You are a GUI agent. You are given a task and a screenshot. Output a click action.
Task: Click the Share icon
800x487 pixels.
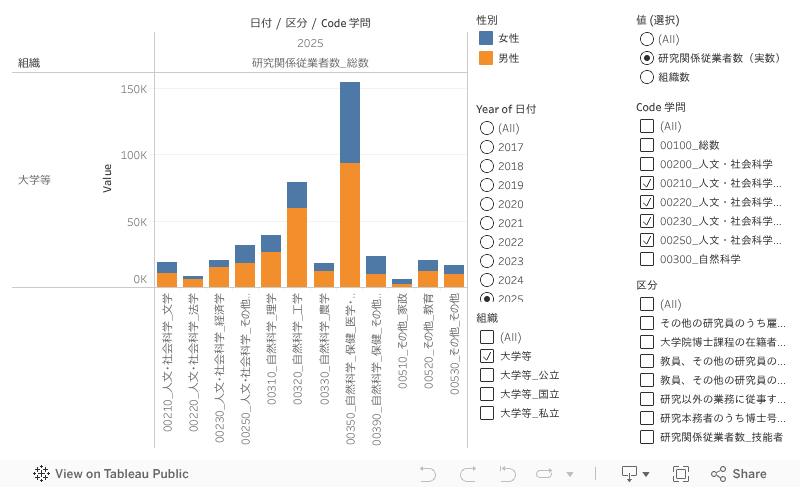[719, 474]
